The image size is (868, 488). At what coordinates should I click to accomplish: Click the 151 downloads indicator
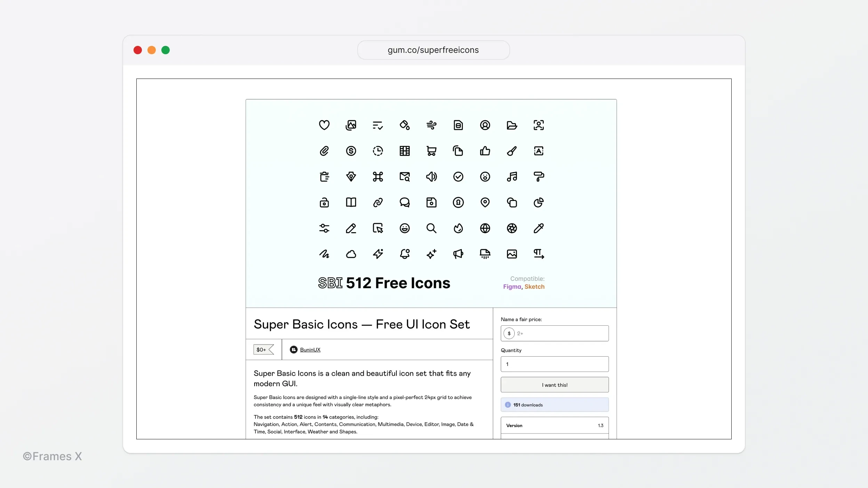(x=554, y=405)
